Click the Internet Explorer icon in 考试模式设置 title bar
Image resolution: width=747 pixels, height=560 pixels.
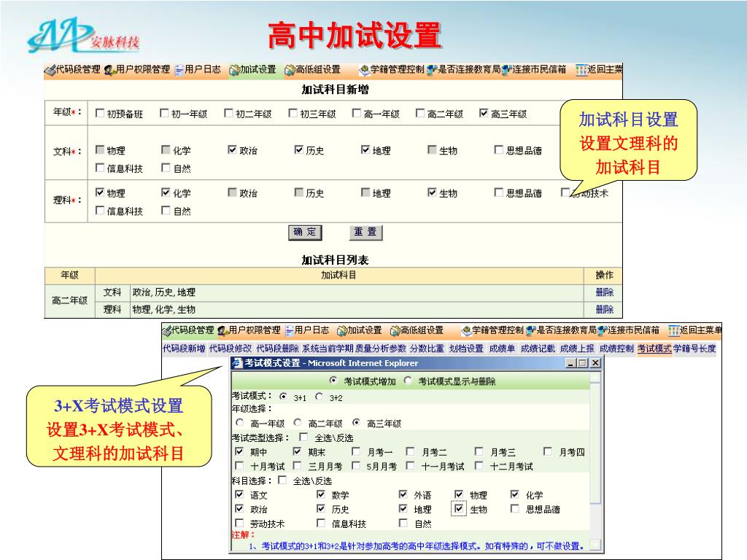click(238, 363)
